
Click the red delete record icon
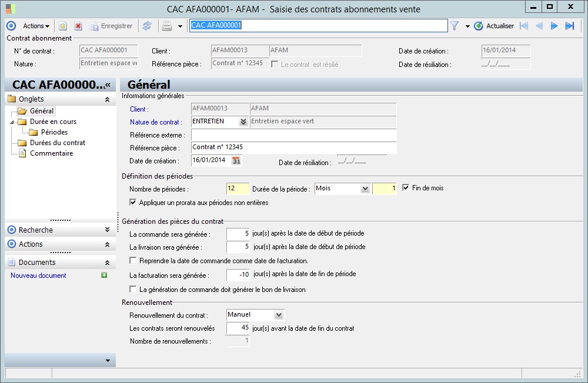tap(78, 26)
